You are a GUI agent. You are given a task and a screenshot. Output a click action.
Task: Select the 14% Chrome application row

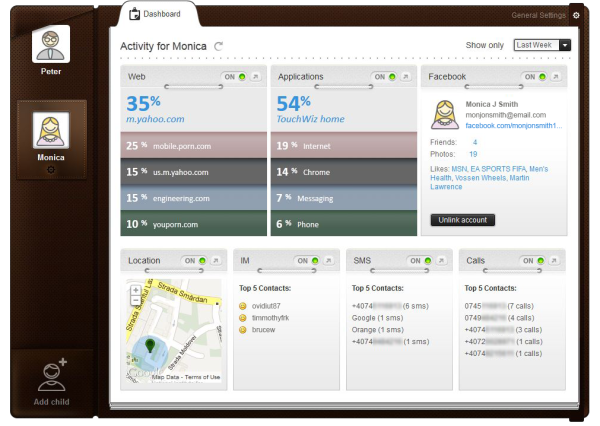tap(344, 172)
